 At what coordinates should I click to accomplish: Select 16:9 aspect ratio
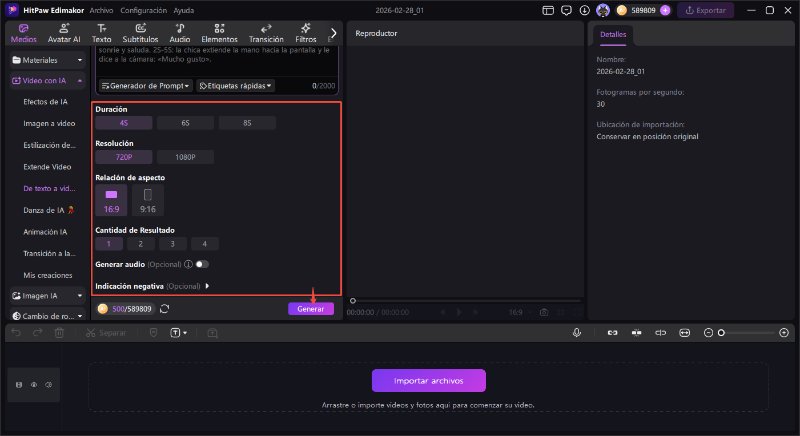click(111, 200)
